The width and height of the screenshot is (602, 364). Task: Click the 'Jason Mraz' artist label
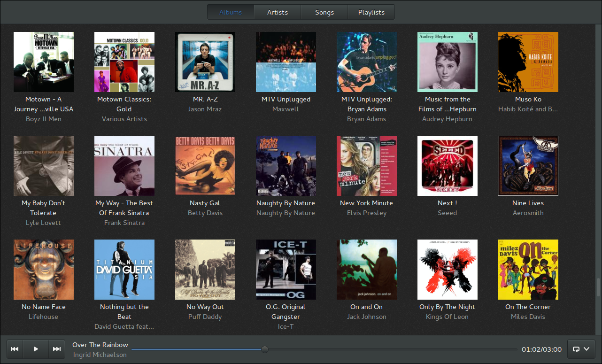pos(205,109)
